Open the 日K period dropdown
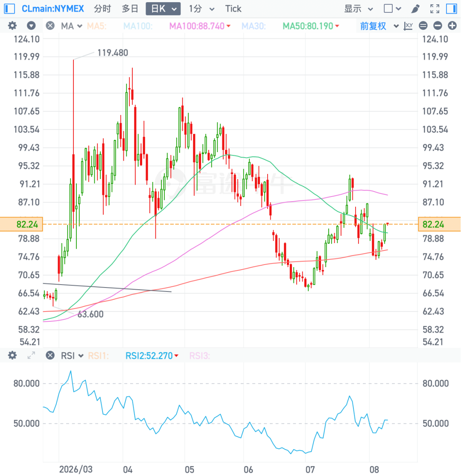This screenshot has height=476, width=461. (x=163, y=9)
